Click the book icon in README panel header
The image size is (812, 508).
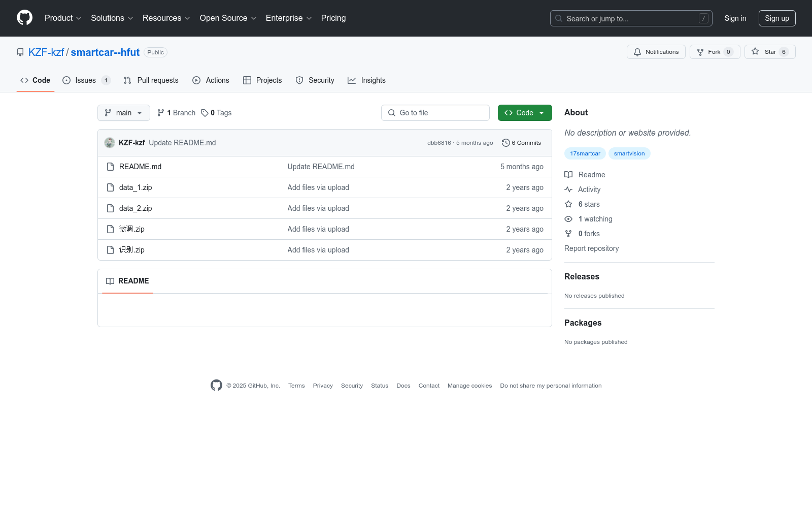pyautogui.click(x=110, y=281)
